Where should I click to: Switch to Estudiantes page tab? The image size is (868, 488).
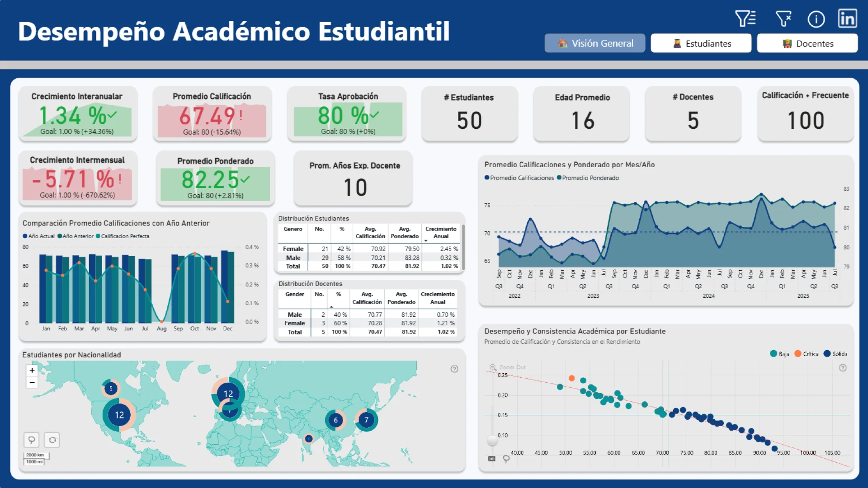[701, 43]
